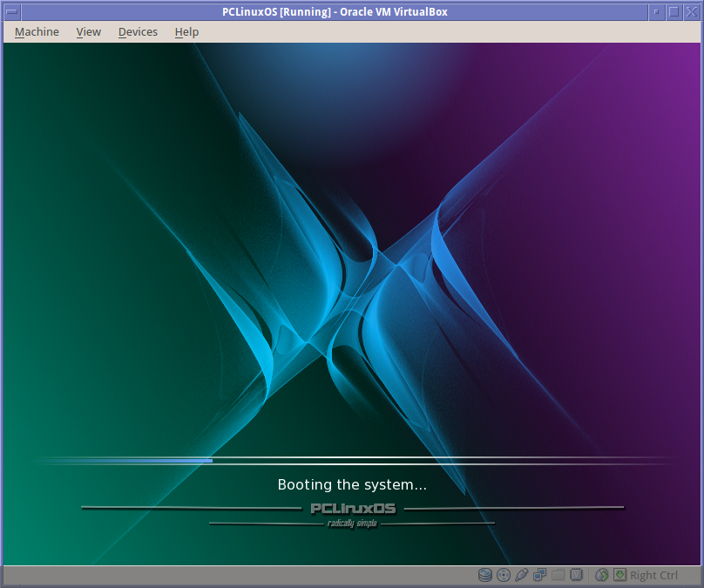Click the CPU virtualization chip indicator
The width and height of the screenshot is (704, 588).
point(576,575)
